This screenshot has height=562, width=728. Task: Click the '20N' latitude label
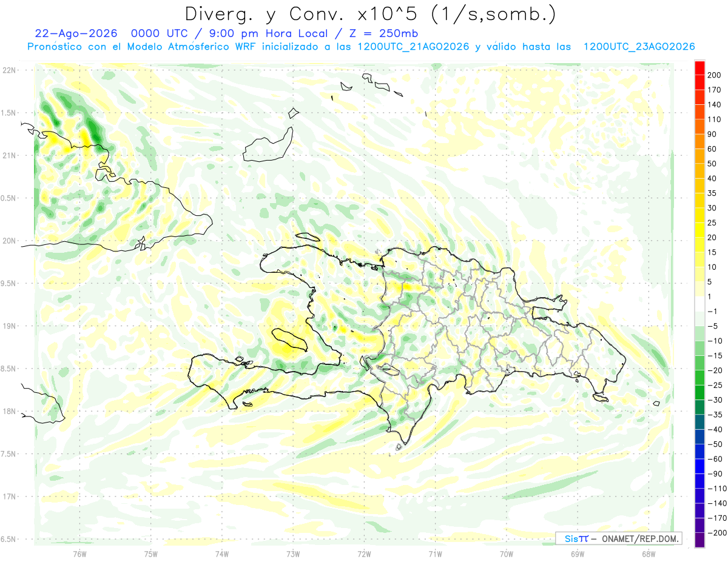tap(8, 241)
